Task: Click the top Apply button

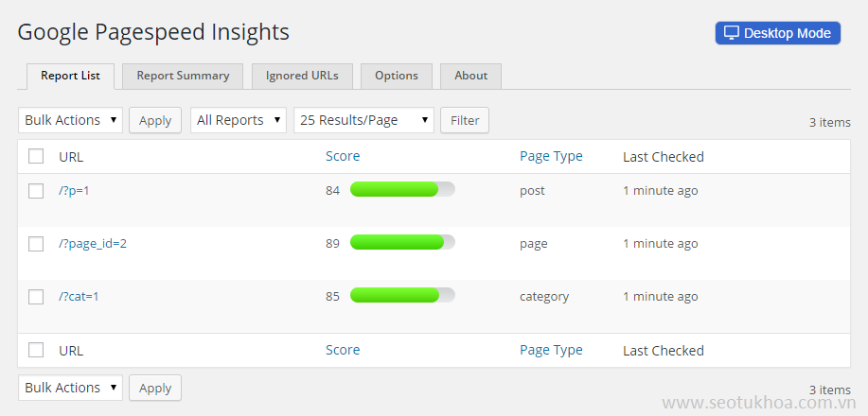Action: 155,120
